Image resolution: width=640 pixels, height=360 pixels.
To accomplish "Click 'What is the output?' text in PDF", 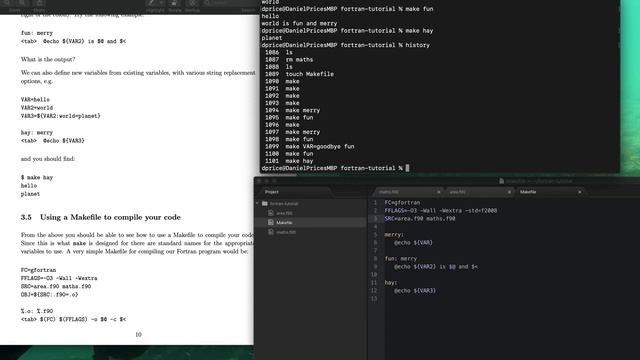I will tap(48, 60).
